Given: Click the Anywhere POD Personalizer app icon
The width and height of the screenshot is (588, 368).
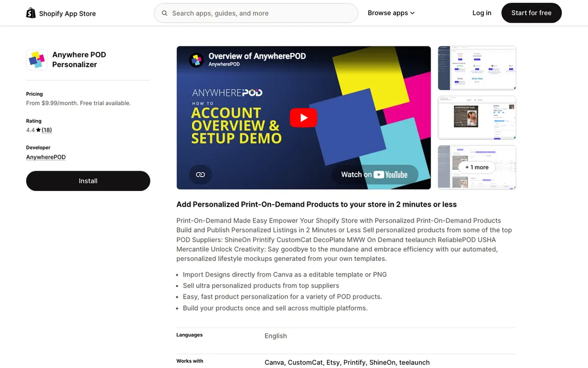Looking at the screenshot, I should pos(37,60).
